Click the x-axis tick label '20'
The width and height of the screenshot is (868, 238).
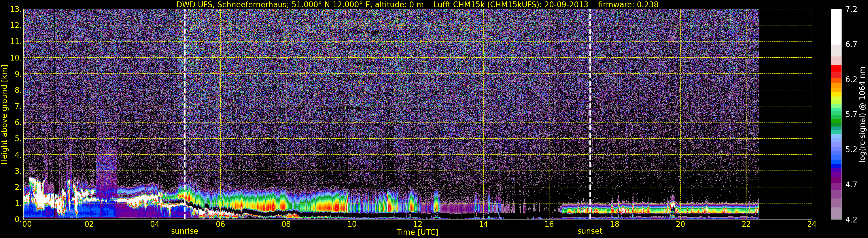pos(680,224)
